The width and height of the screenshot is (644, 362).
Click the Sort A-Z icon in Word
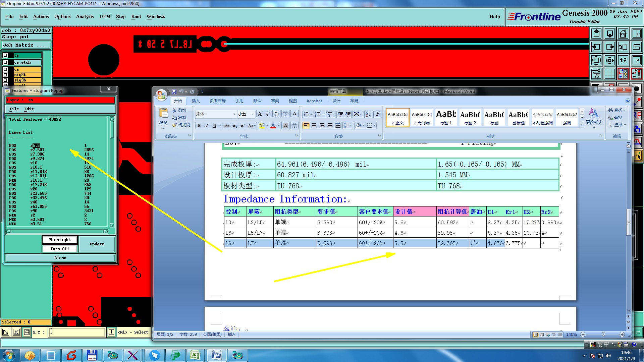368,114
